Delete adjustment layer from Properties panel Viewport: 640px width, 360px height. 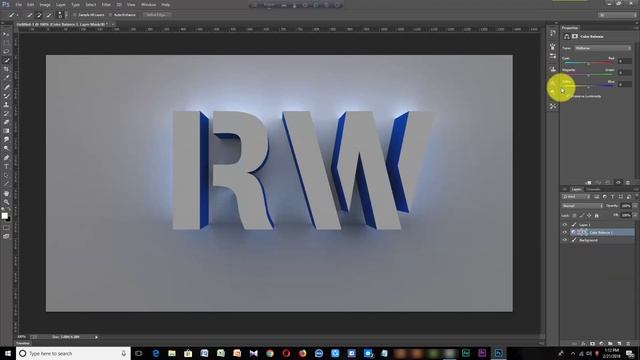[x=628, y=182]
